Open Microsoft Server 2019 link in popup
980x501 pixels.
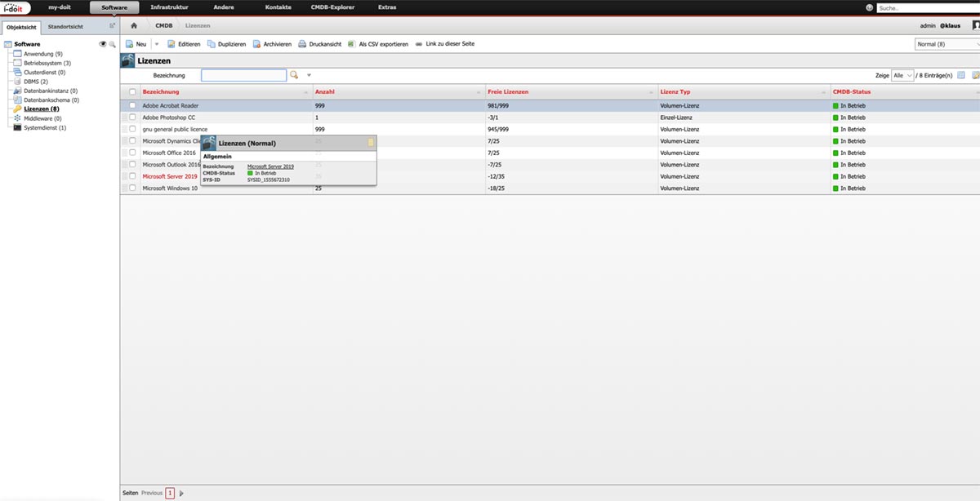(270, 166)
